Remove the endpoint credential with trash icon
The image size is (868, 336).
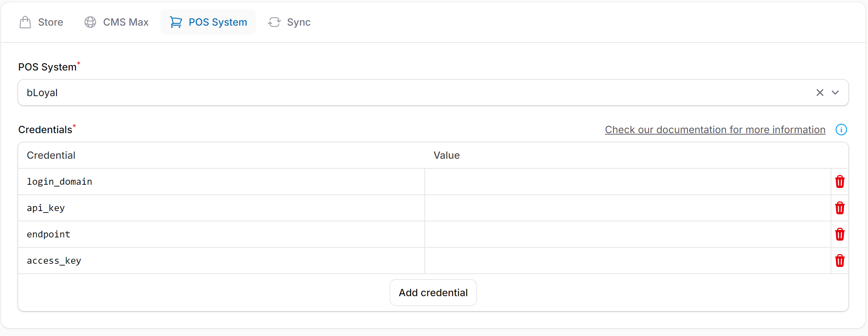[x=840, y=234]
